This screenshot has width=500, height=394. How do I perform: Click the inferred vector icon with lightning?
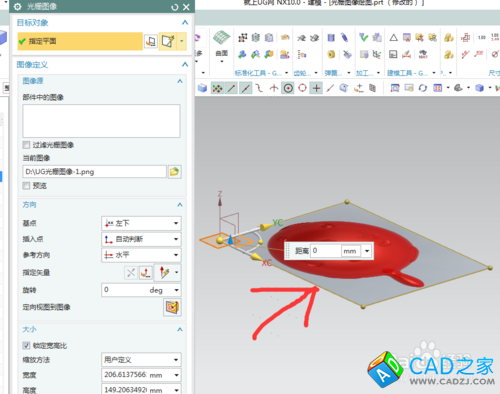[x=165, y=272]
